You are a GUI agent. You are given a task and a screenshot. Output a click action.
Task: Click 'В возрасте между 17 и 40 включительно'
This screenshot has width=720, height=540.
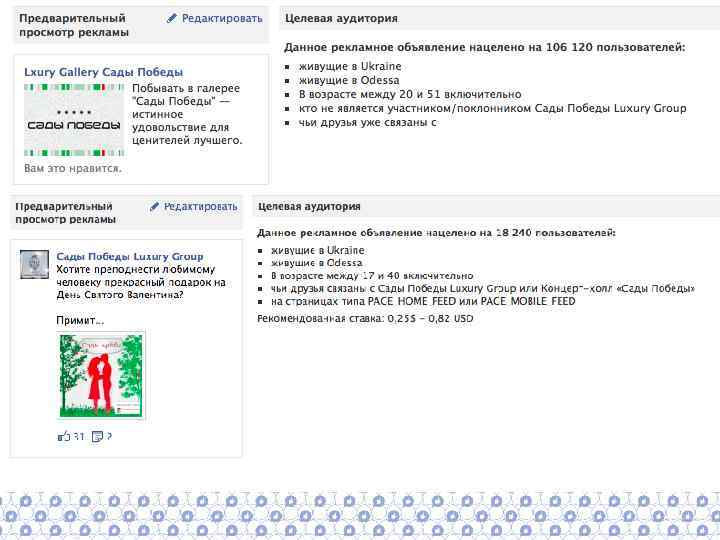372,276
